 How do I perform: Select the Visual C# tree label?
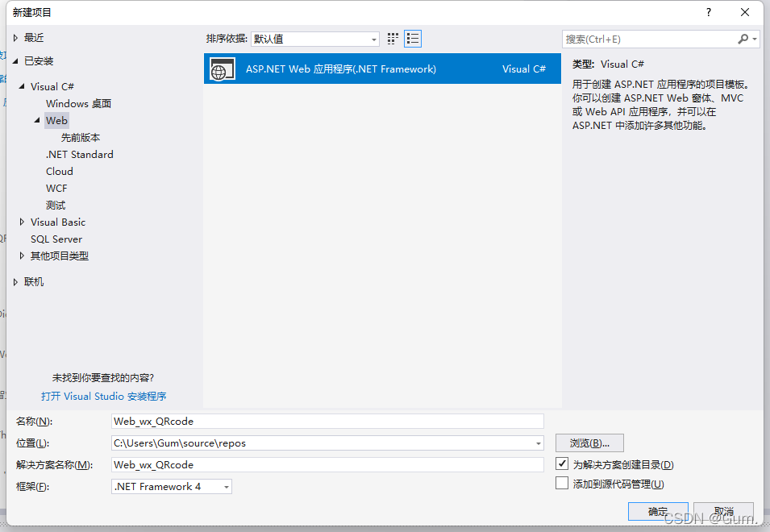coord(52,86)
